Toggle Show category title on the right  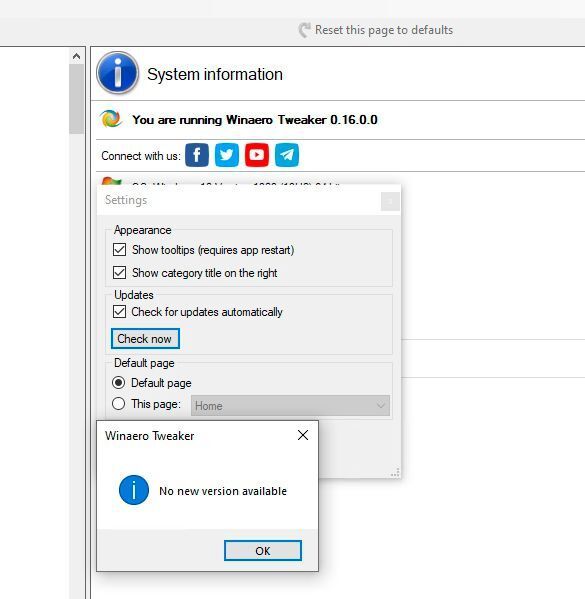(119, 273)
